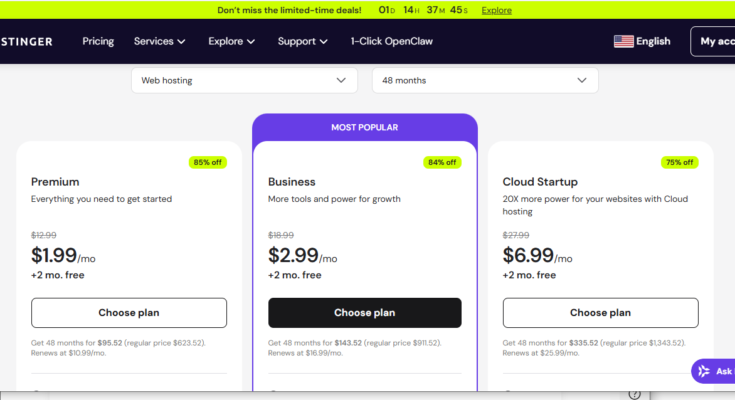Click the 84% off badge on Business
Image resolution: width=735 pixels, height=400 pixels.
coord(442,162)
